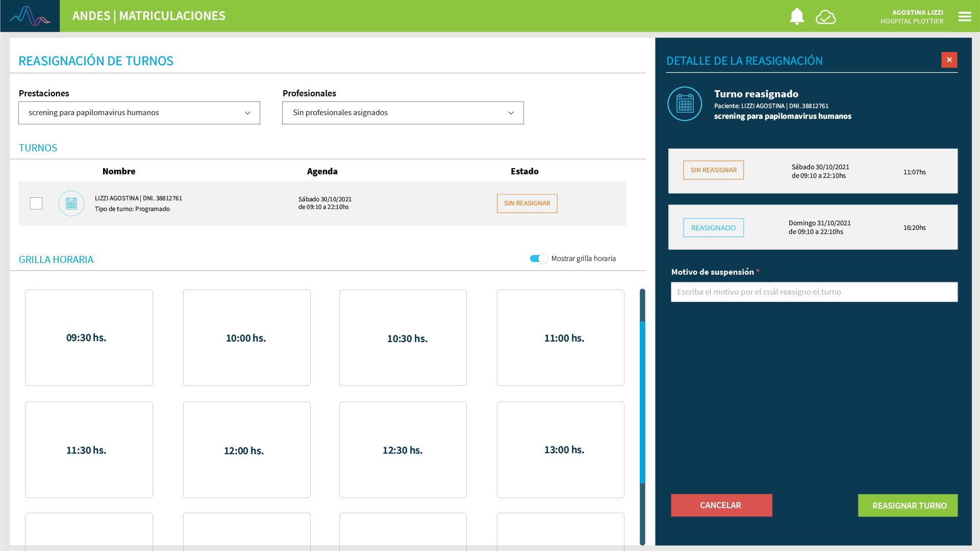The width and height of the screenshot is (980, 551).
Task: Toggle Mostrar grilla horaria switch
Action: tap(538, 258)
